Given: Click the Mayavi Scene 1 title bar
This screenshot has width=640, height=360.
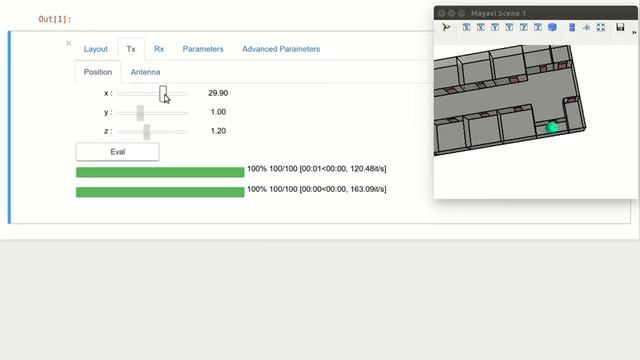Looking at the screenshot, I should point(536,13).
